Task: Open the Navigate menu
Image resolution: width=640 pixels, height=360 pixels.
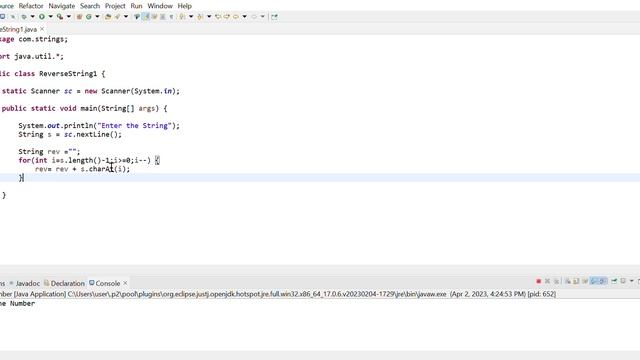Action: pos(62,6)
